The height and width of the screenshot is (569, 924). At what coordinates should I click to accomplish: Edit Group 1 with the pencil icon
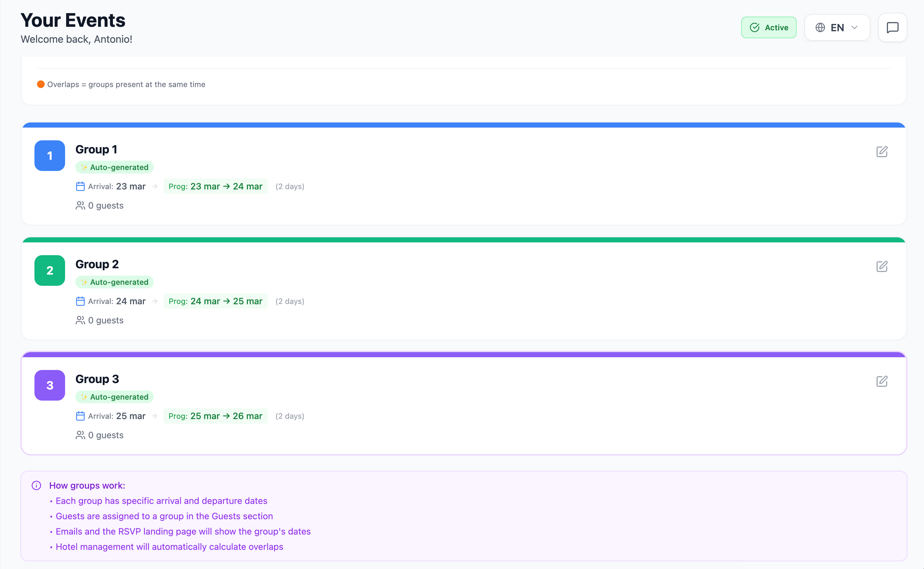tap(882, 151)
